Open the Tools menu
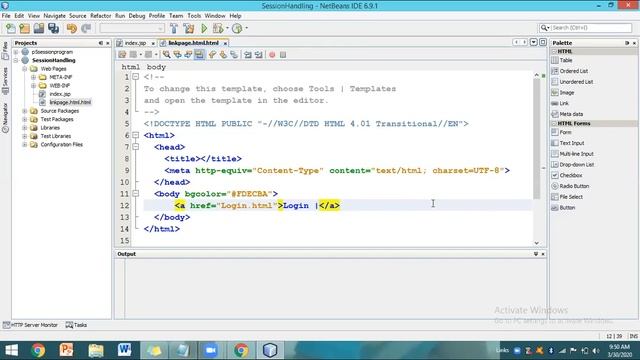 194,16
